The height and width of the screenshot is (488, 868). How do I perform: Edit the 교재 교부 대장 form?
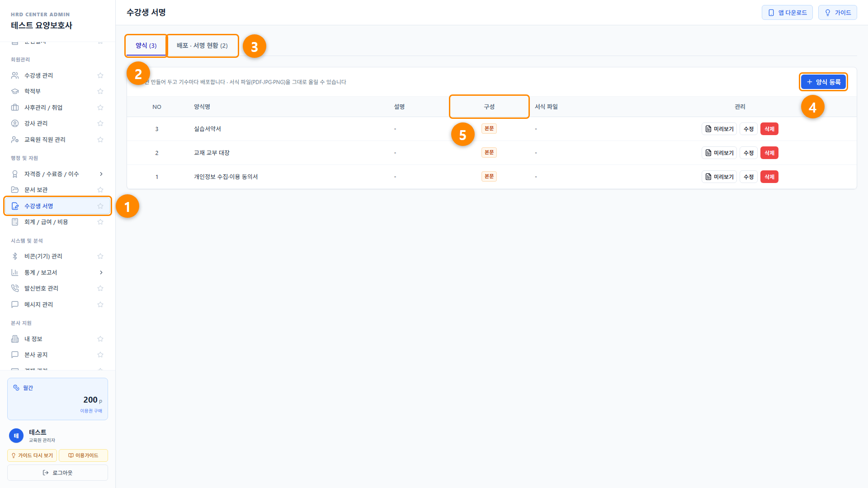tap(748, 153)
